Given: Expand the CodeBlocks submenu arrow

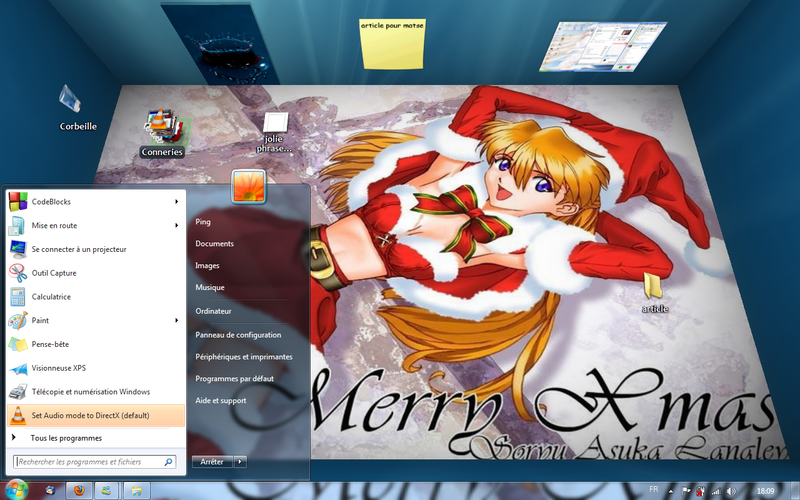Looking at the screenshot, I should pyautogui.click(x=177, y=202).
